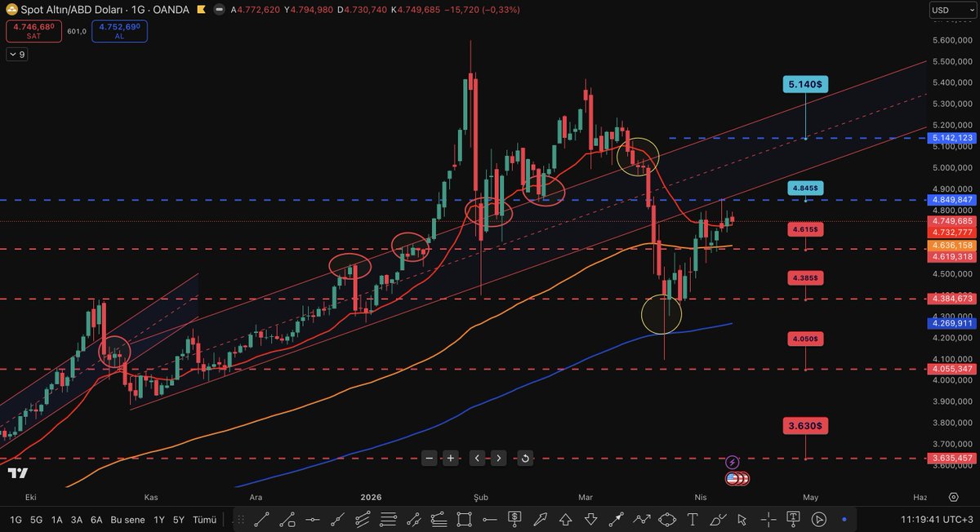This screenshot has width=980, height=532.
Task: Move chart left with arrow button
Action: pos(478,458)
